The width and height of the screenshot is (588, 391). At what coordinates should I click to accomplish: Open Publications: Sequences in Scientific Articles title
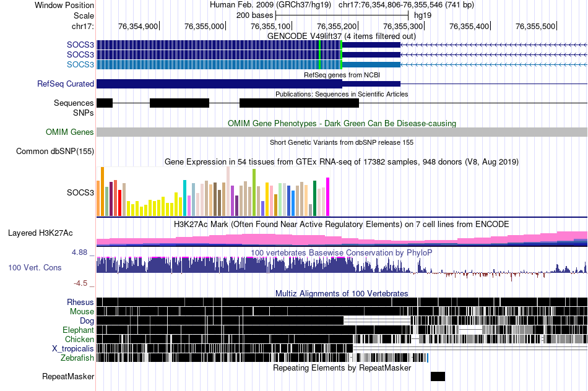pos(342,94)
